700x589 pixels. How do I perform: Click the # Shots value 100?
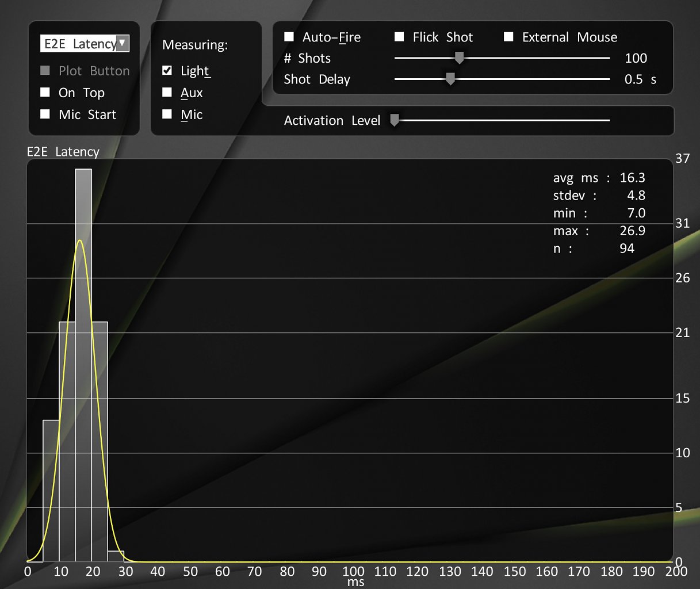pos(636,58)
